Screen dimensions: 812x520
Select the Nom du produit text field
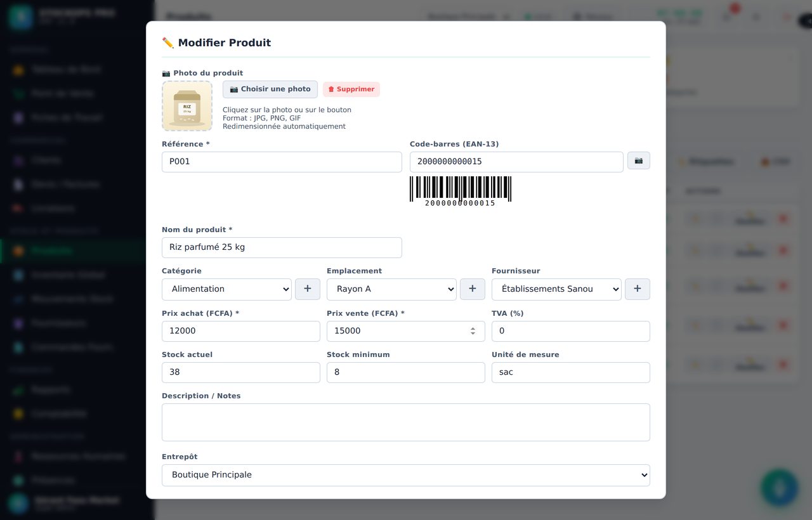coord(282,247)
